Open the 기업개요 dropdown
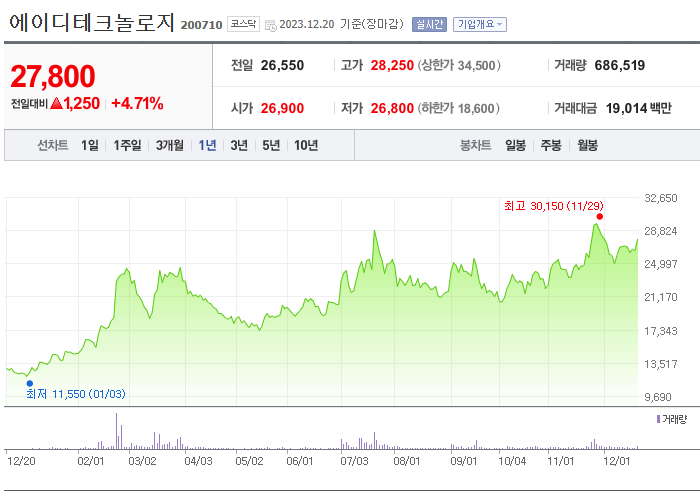 pyautogui.click(x=480, y=24)
